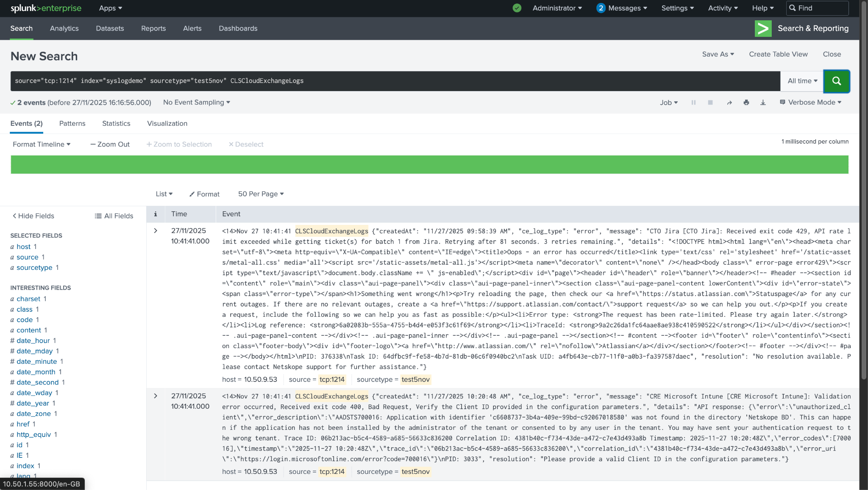Open the date_wday interesting field
Screen dimensions: 868x490
coord(34,393)
